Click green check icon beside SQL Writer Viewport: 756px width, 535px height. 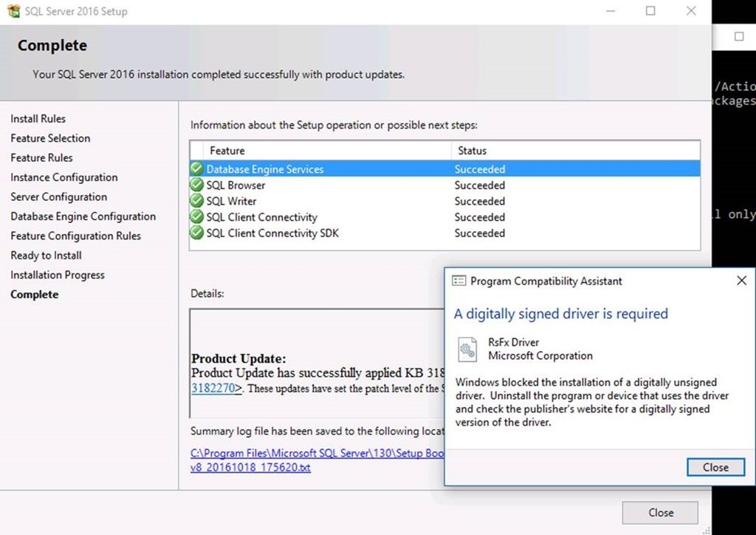point(196,201)
